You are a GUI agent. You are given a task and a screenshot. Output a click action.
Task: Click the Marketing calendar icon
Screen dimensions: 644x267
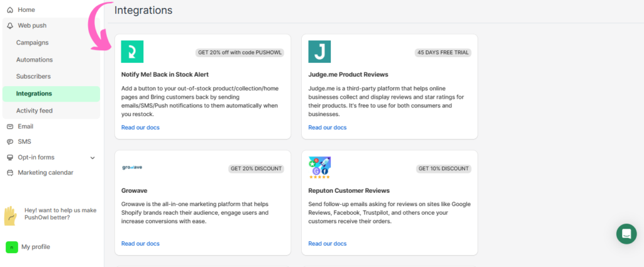coord(10,173)
